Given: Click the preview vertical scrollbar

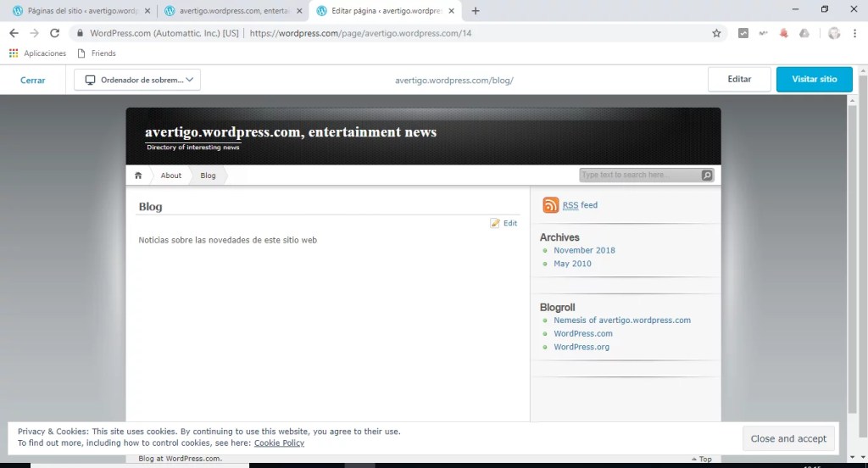Looking at the screenshot, I should (852, 260).
